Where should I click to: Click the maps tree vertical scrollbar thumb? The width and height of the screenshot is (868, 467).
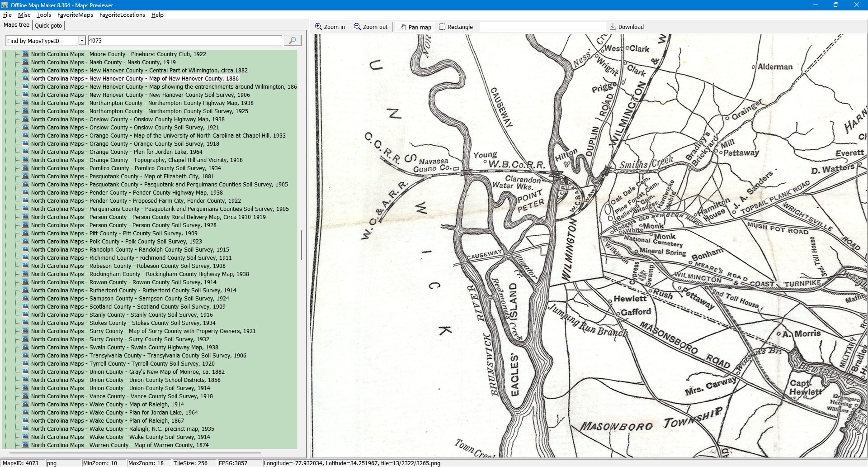(301, 245)
